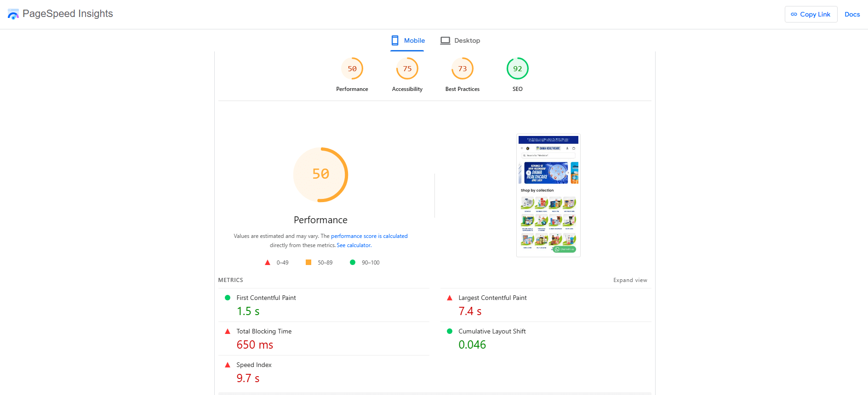868x395 pixels.
Task: Click the Cumulative Layout Shift metric label
Action: click(x=492, y=331)
